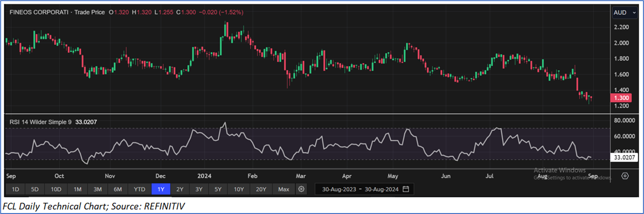This screenshot has width=644, height=214.
Task: Open the timeframe settings gear icon
Action: (301, 189)
